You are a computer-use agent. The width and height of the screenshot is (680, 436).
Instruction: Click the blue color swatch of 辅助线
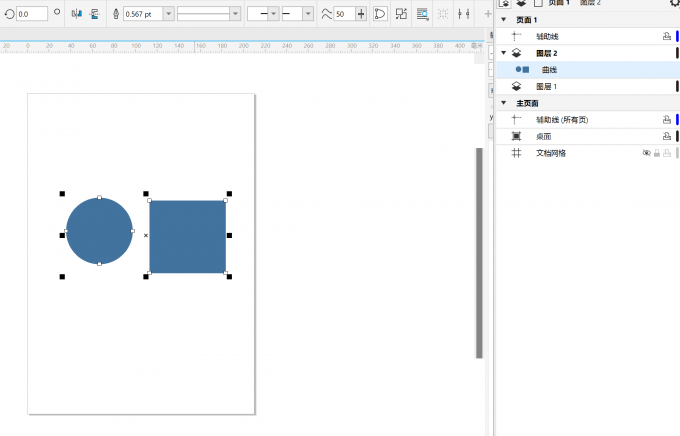[x=677, y=36]
